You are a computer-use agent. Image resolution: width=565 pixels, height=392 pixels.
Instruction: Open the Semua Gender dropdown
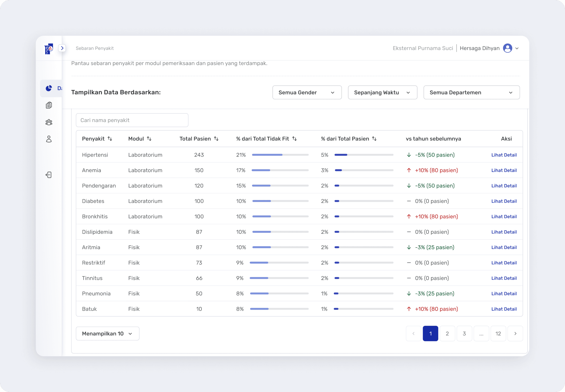(x=307, y=93)
